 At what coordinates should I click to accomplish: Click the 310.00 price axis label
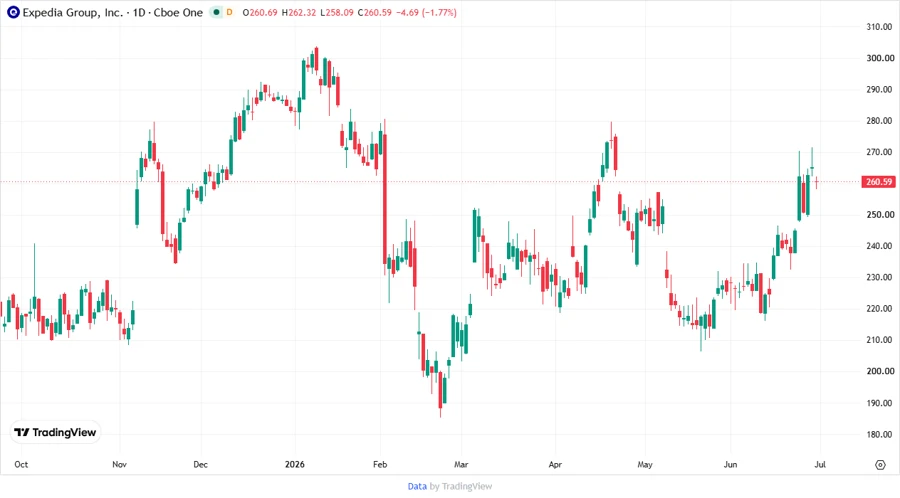point(880,27)
